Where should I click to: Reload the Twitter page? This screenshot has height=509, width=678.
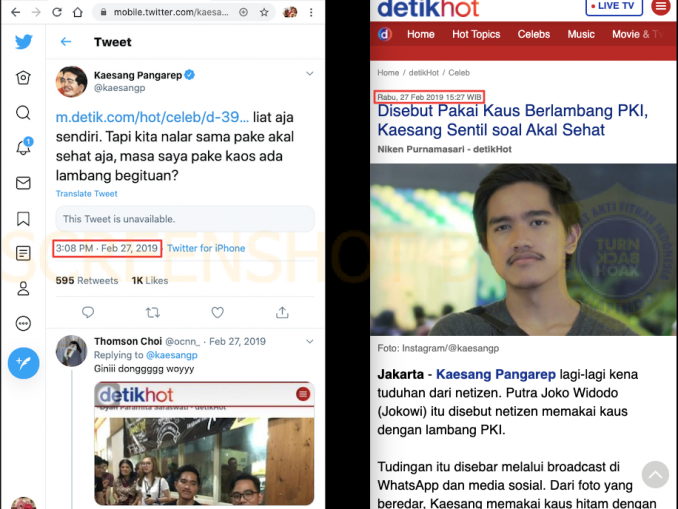click(57, 12)
